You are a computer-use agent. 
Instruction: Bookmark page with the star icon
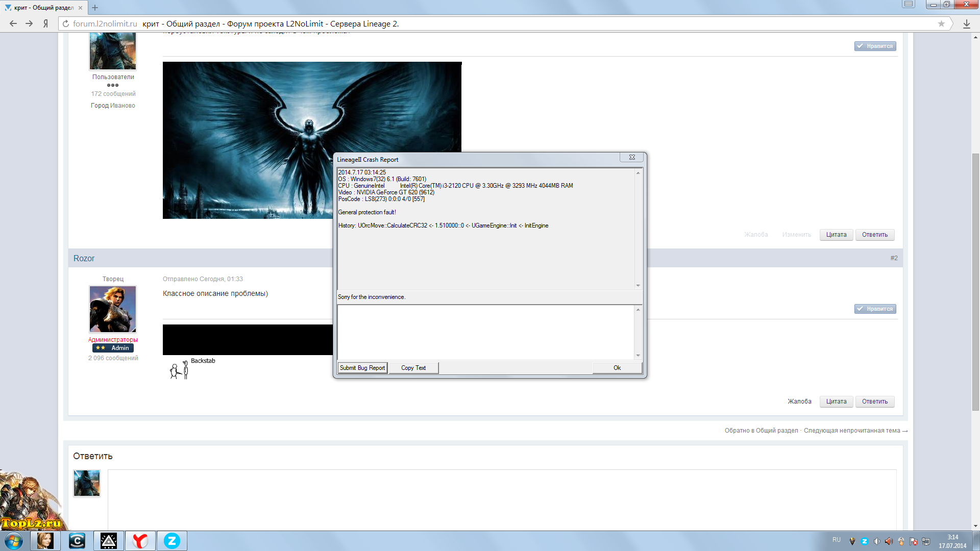pos(941,23)
